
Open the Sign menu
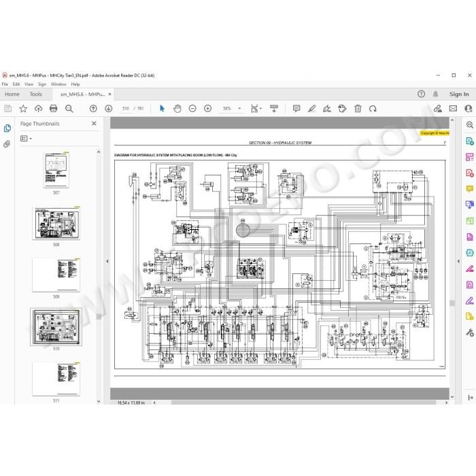pos(42,84)
